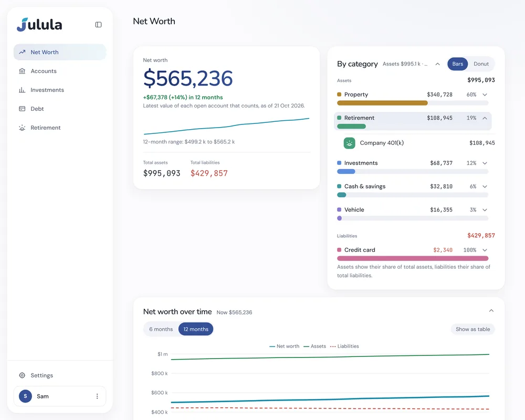The image size is (525, 420).
Task: Collapse the Net worth over time panel
Action: click(491, 310)
